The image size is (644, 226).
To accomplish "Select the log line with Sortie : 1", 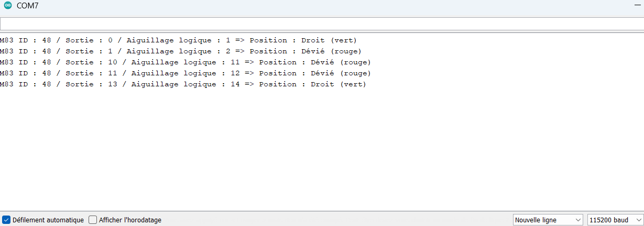I will pos(180,51).
